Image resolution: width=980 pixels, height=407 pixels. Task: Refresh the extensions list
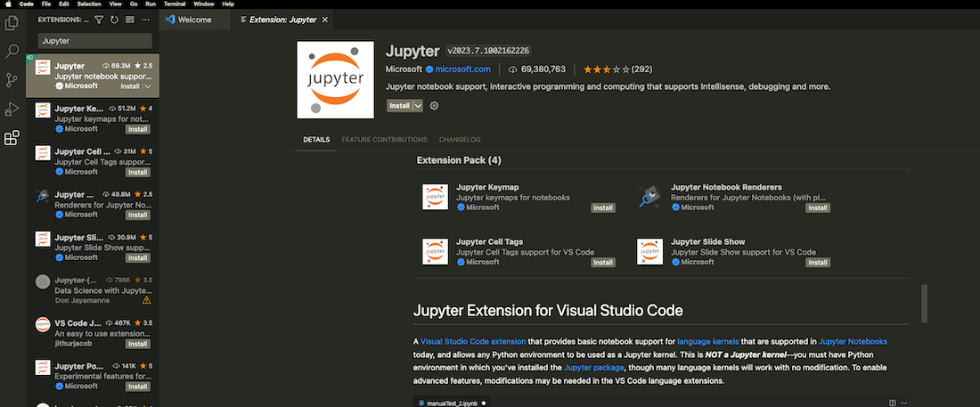click(114, 20)
